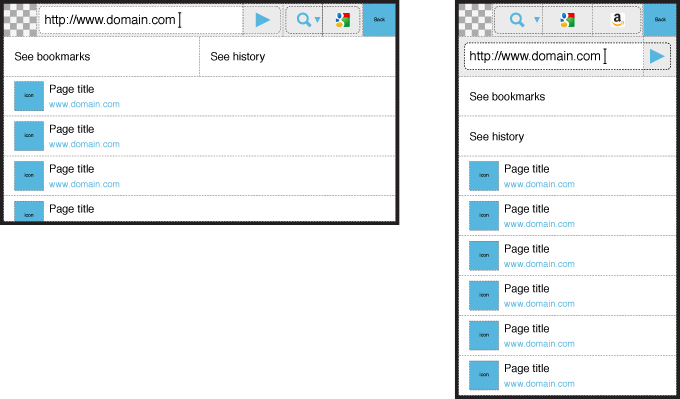Select first Page title text in portrait mockup
Image resolution: width=680 pixels, height=399 pixels.
click(x=526, y=169)
